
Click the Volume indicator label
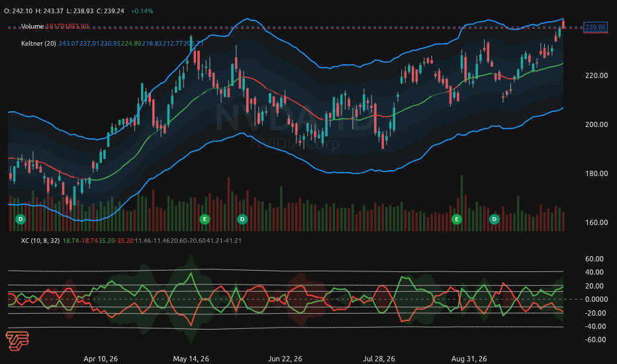coord(32,26)
